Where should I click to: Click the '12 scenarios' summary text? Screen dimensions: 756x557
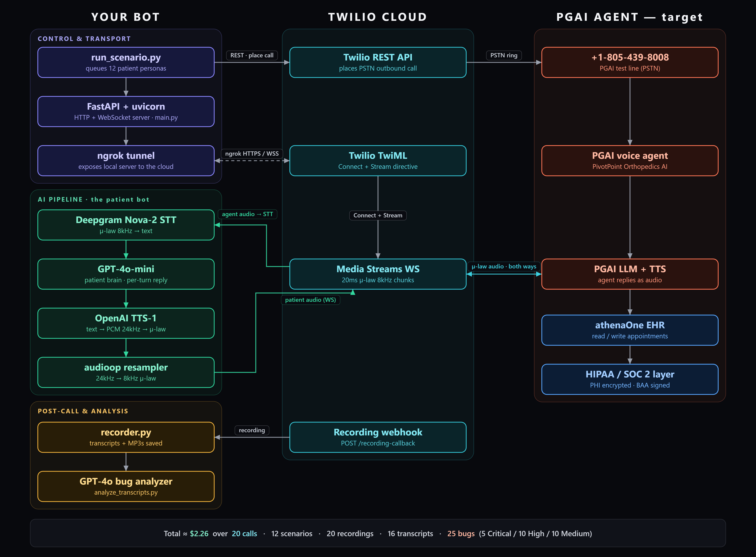pyautogui.click(x=292, y=534)
